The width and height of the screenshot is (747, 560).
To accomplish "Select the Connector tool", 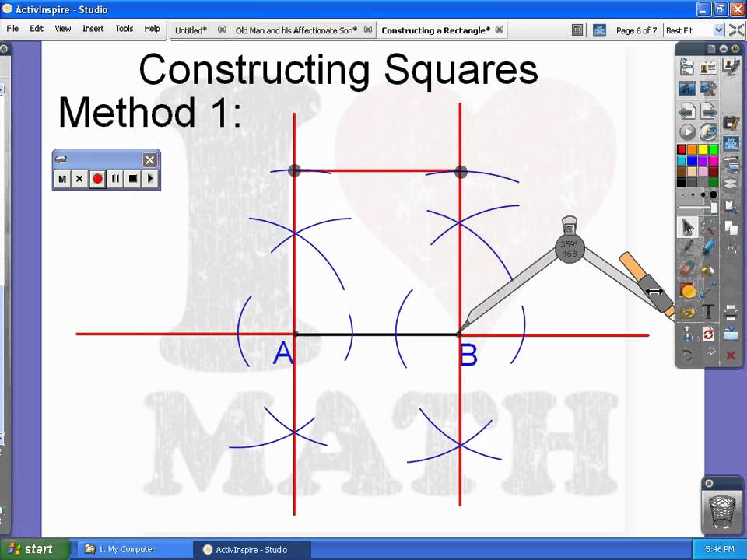I will pos(707,289).
